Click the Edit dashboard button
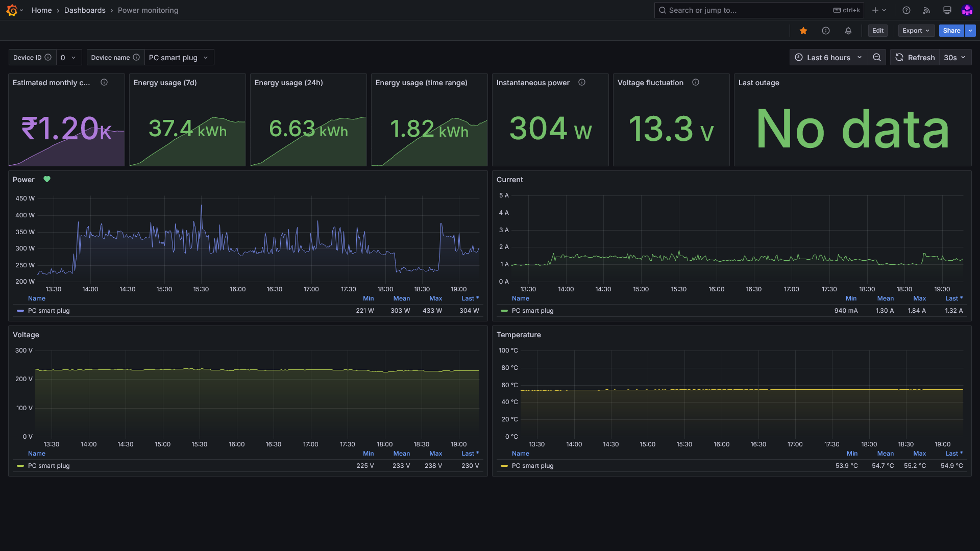Image resolution: width=980 pixels, height=551 pixels. click(878, 31)
